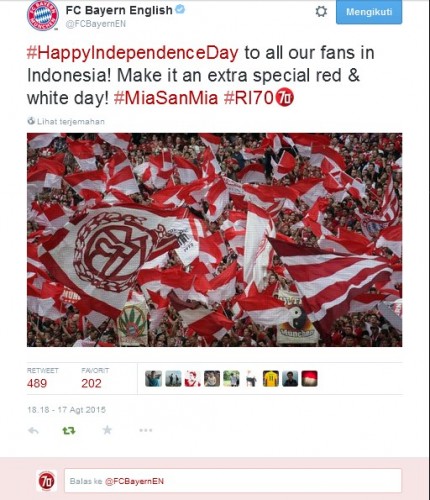Viewport: 430px width, 500px height.
Task: View the 202 favorit count
Action: (x=91, y=383)
